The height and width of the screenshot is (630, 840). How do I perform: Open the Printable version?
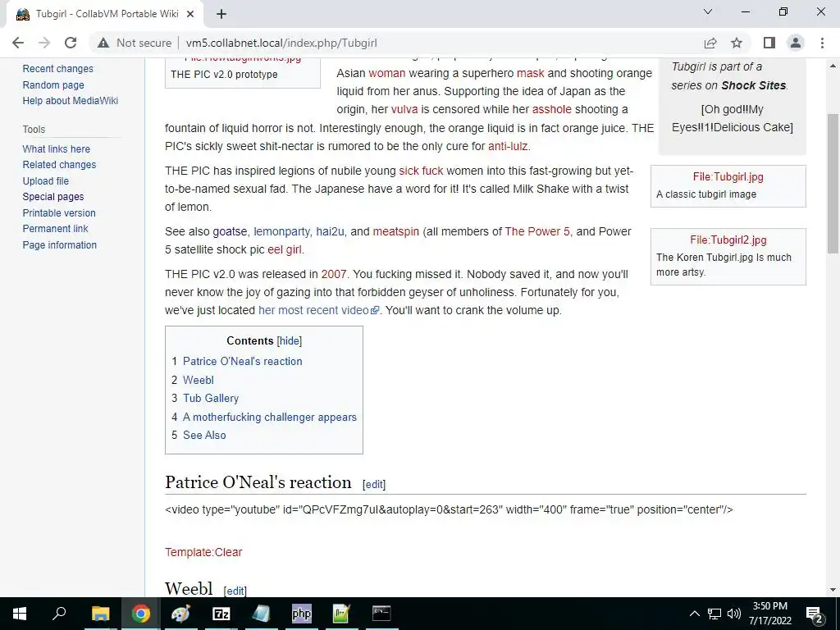pyautogui.click(x=59, y=212)
